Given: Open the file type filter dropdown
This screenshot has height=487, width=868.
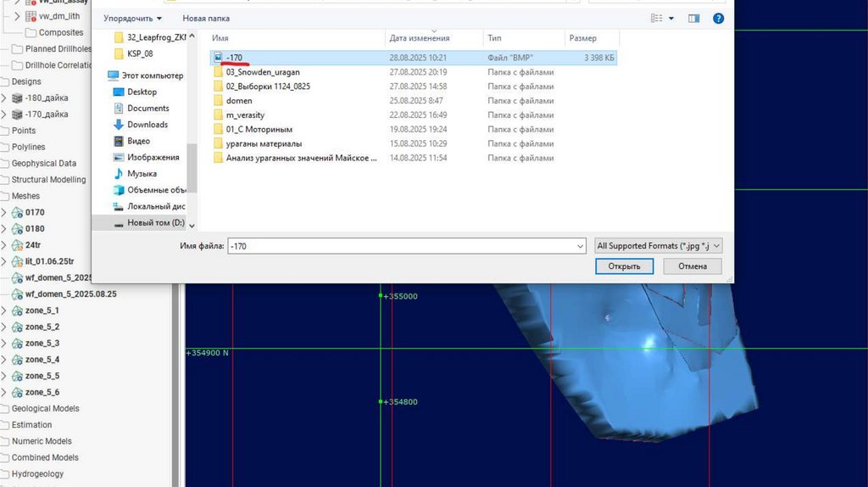Looking at the screenshot, I should 659,246.
